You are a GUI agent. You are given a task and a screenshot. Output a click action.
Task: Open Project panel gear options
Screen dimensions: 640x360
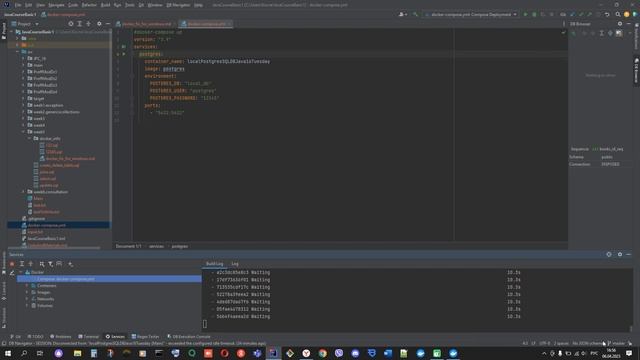pyautogui.click(x=99, y=24)
